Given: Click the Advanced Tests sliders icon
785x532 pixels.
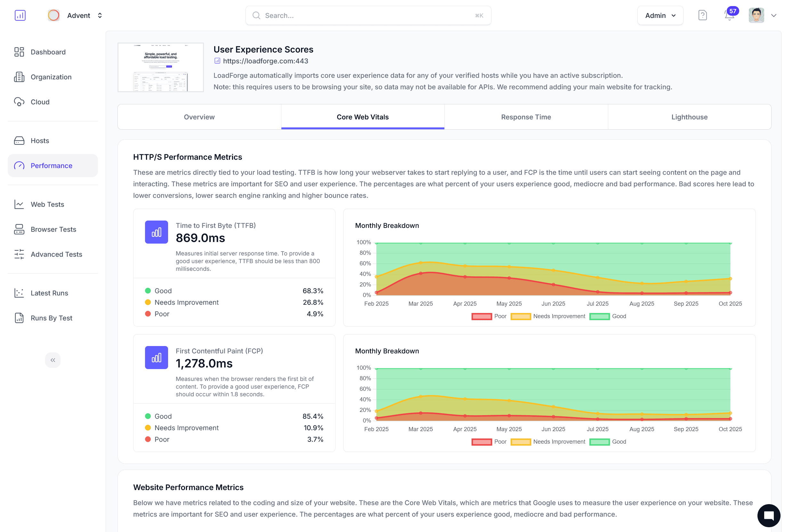Looking at the screenshot, I should click(x=19, y=254).
